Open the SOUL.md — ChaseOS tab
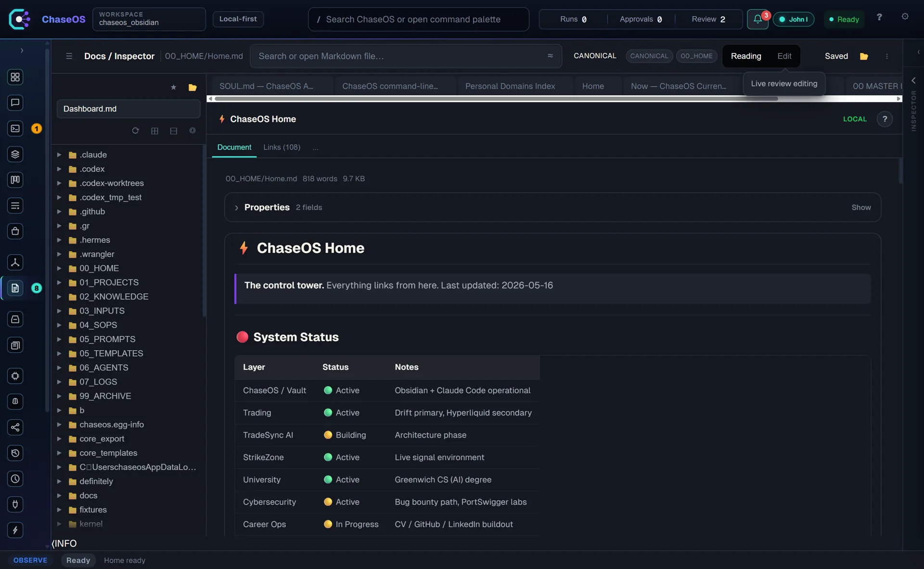Viewport: 924px width, 569px height. (x=271, y=86)
